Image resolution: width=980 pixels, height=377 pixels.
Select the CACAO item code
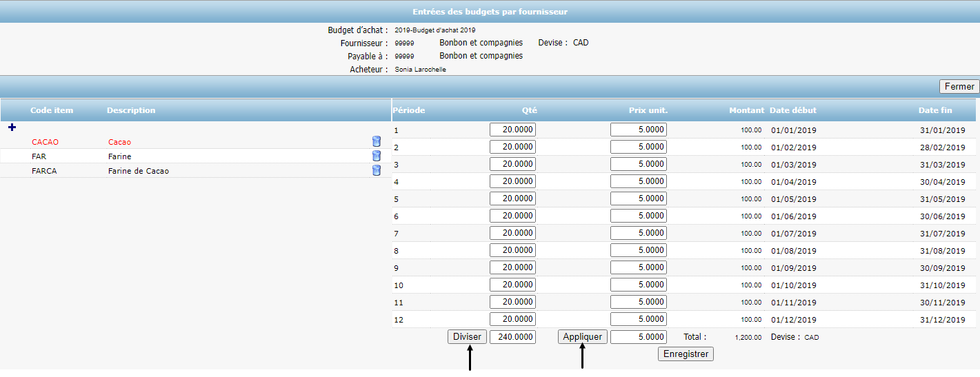coord(46,142)
